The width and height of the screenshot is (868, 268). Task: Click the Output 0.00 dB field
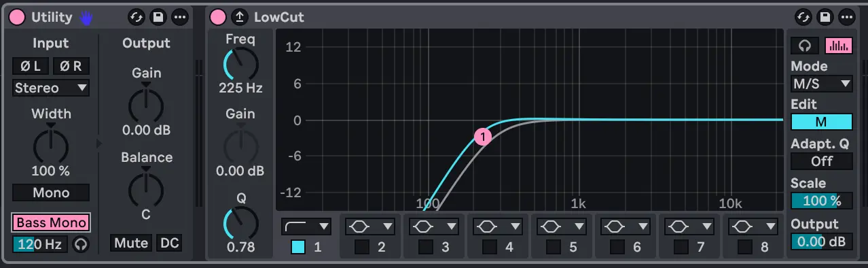click(x=822, y=241)
